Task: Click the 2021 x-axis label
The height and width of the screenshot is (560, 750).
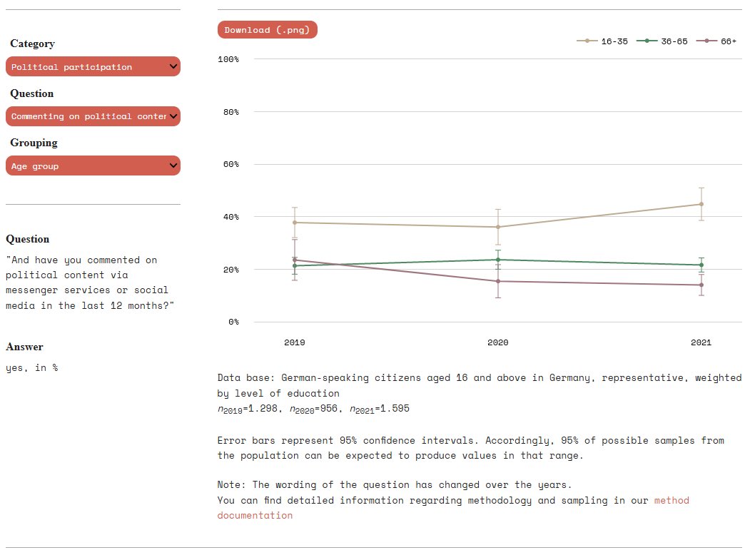Action: [701, 342]
